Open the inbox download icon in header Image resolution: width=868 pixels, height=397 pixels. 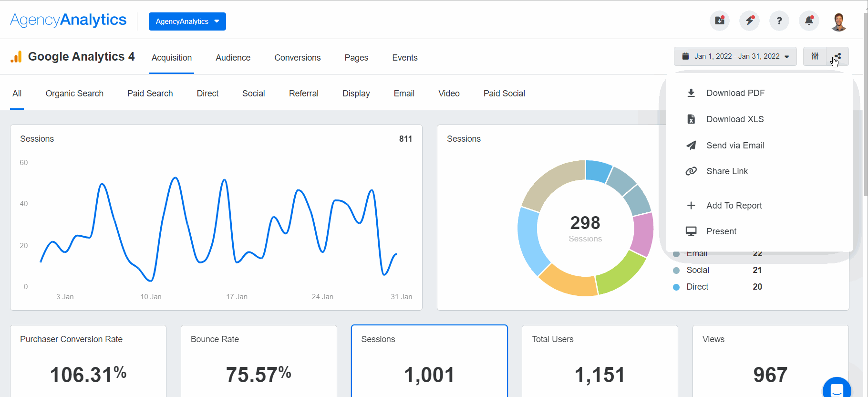tap(720, 21)
